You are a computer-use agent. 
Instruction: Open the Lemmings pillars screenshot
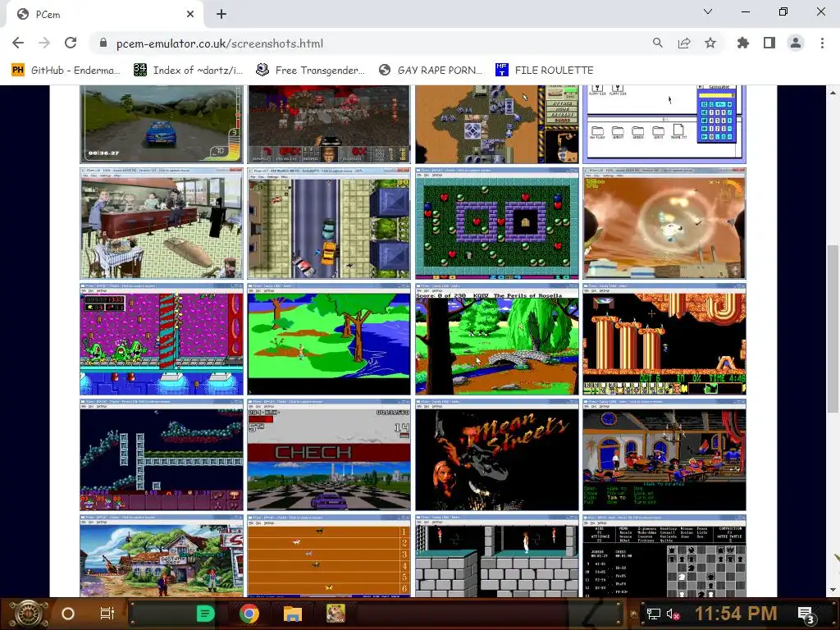664,339
